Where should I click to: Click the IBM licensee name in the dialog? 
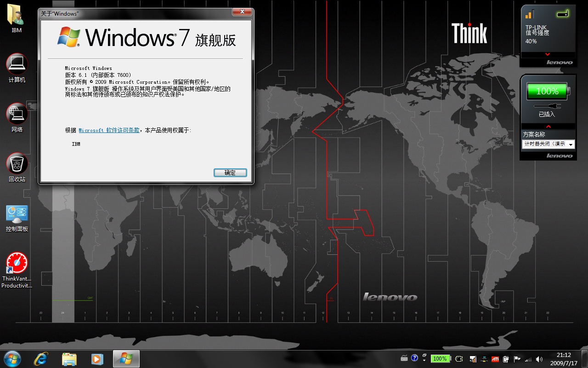[76, 144]
